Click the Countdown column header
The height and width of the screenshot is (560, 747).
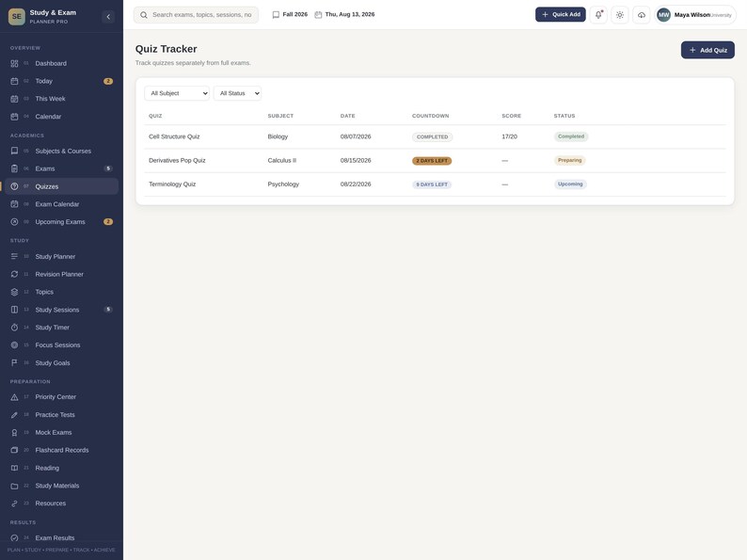(x=430, y=116)
